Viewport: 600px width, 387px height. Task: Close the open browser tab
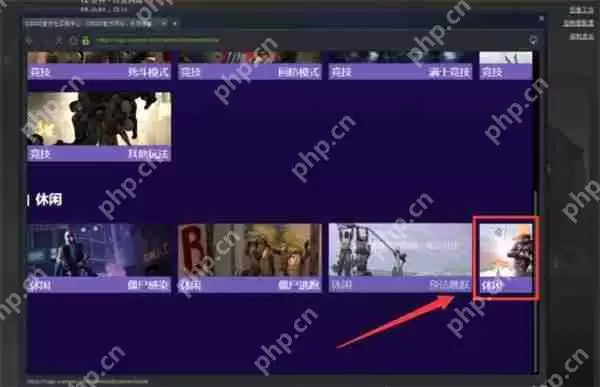pyautogui.click(x=164, y=23)
